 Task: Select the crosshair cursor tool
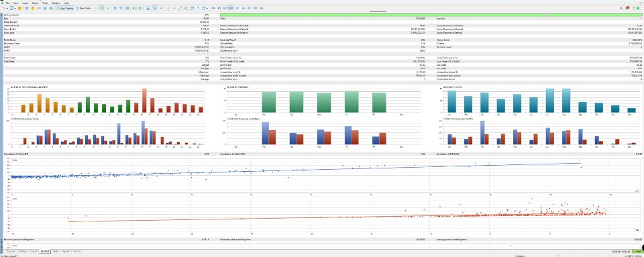click(162, 8)
